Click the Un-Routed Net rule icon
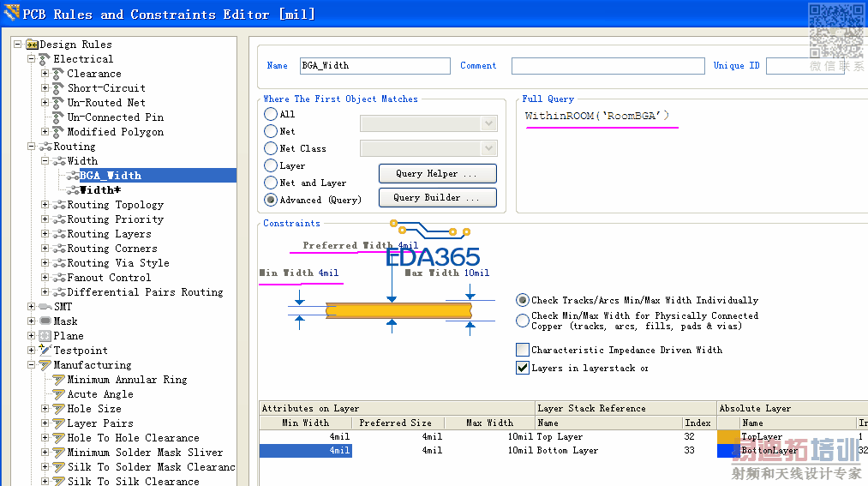The width and height of the screenshot is (868, 486). [x=58, y=102]
